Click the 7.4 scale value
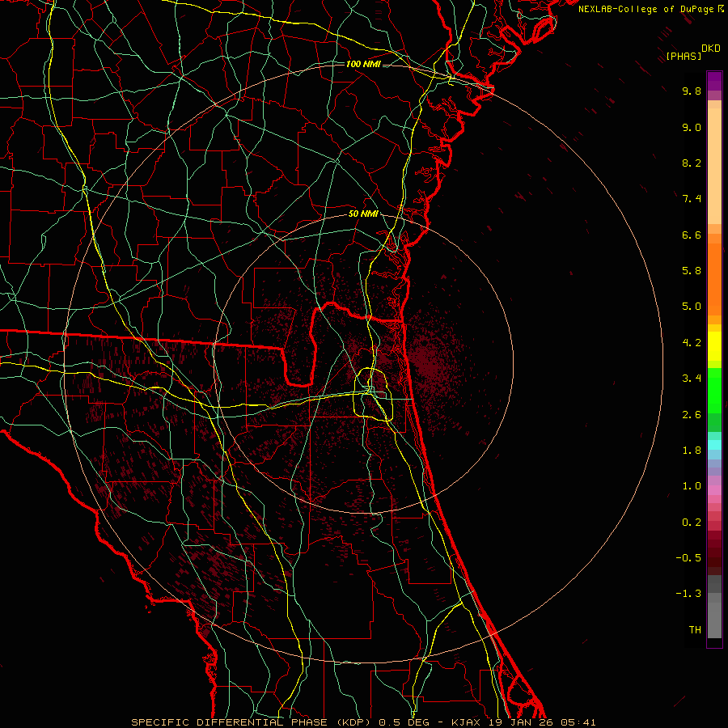 coord(692,199)
